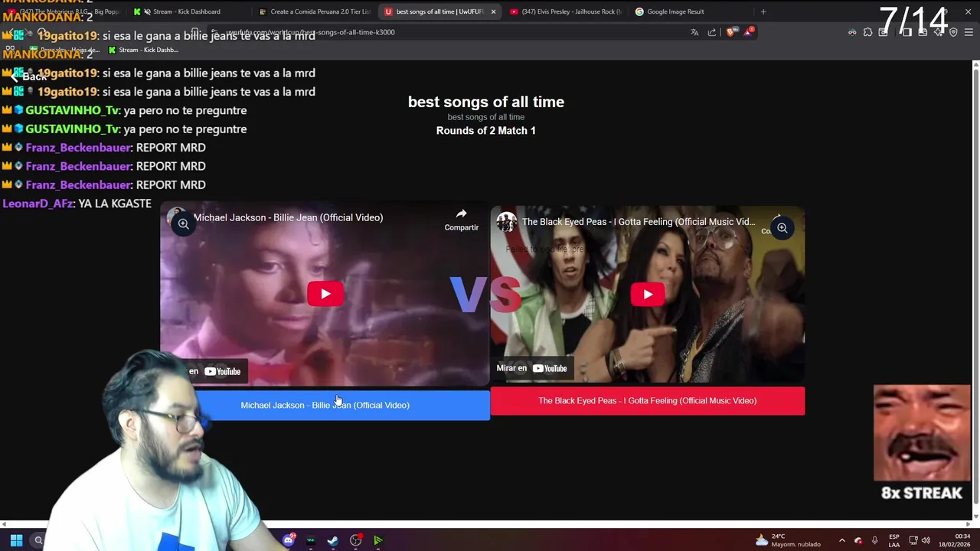Click 'best songs of all time' heading
The height and width of the screenshot is (551, 980).
point(486,102)
